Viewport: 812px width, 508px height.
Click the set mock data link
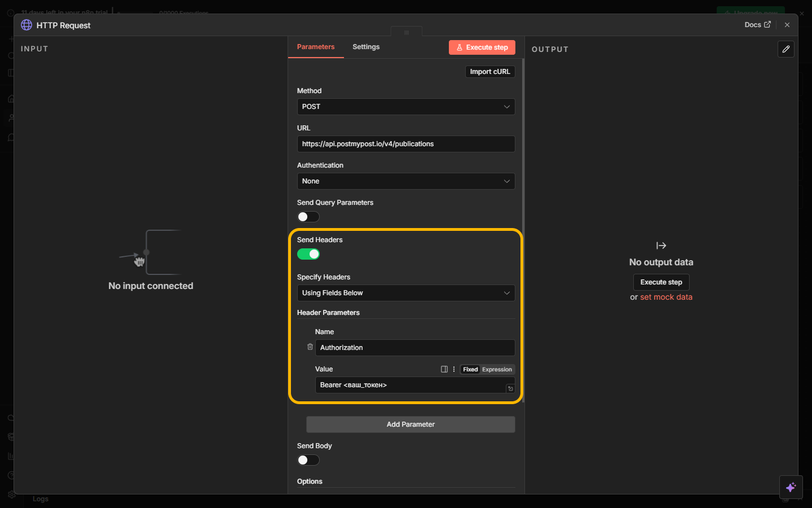point(666,297)
